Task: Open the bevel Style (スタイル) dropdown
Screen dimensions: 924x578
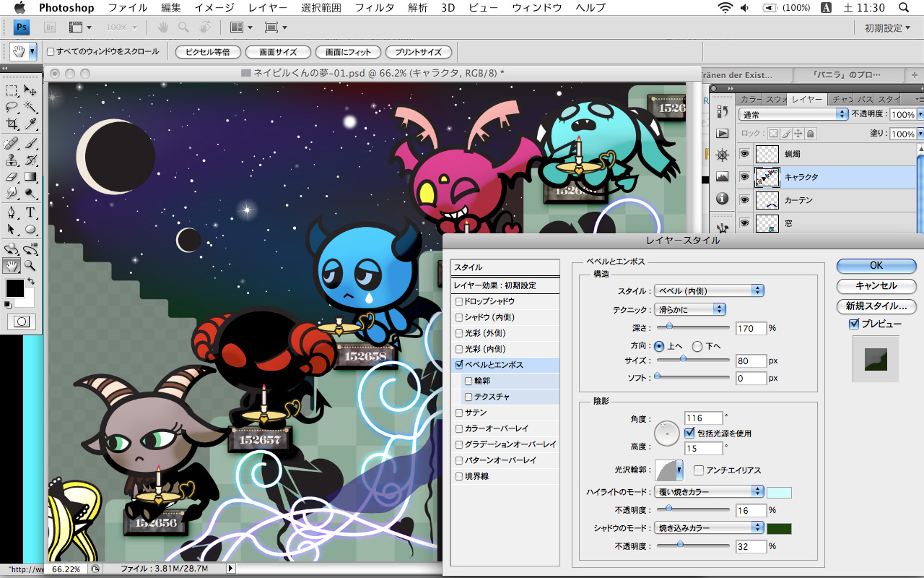Action: [708, 290]
